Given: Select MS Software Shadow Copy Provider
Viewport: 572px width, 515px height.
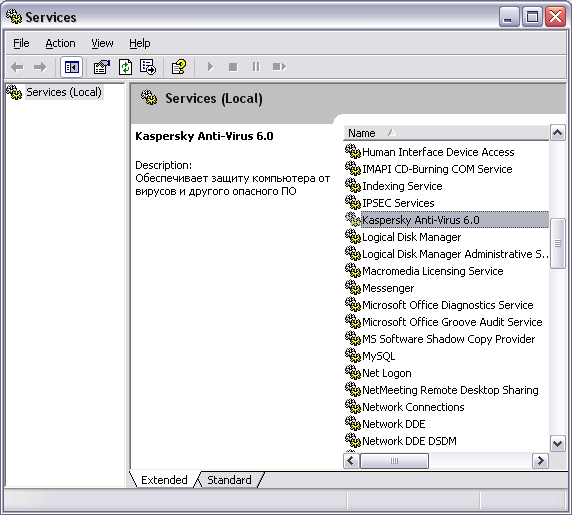Looking at the screenshot, I should [448, 339].
